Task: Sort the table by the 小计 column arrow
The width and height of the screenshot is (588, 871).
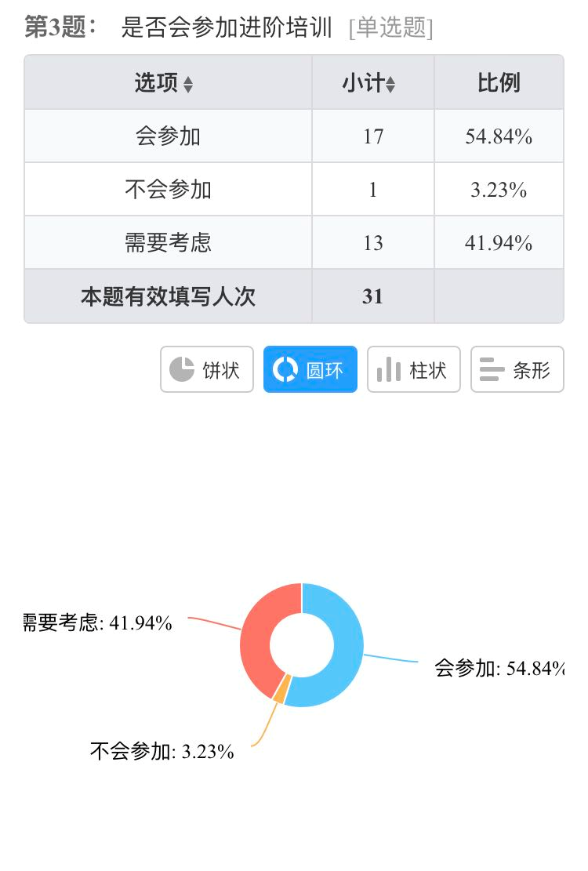Action: point(390,85)
